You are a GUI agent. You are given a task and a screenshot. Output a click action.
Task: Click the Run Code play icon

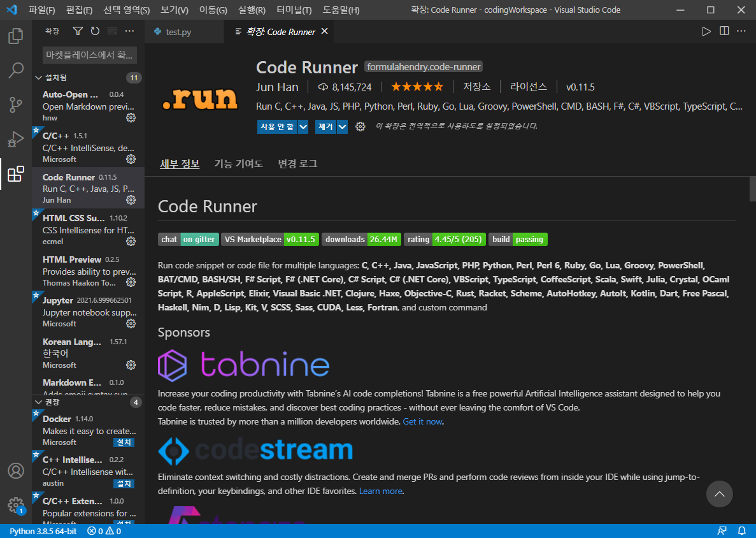click(x=706, y=31)
